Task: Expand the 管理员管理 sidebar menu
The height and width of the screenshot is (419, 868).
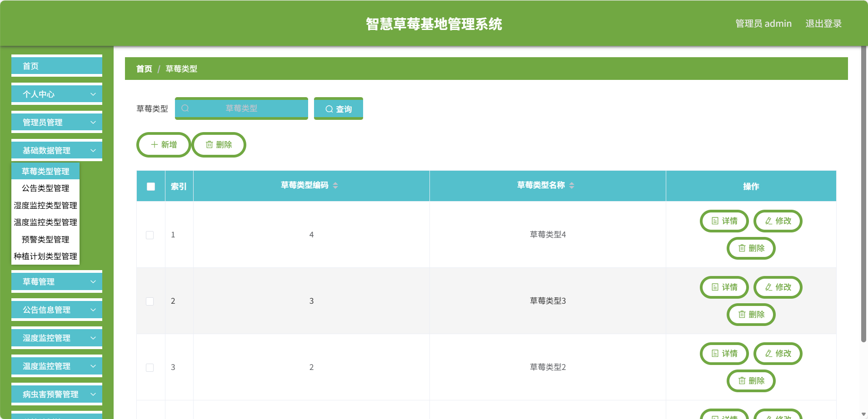Action: (x=57, y=122)
